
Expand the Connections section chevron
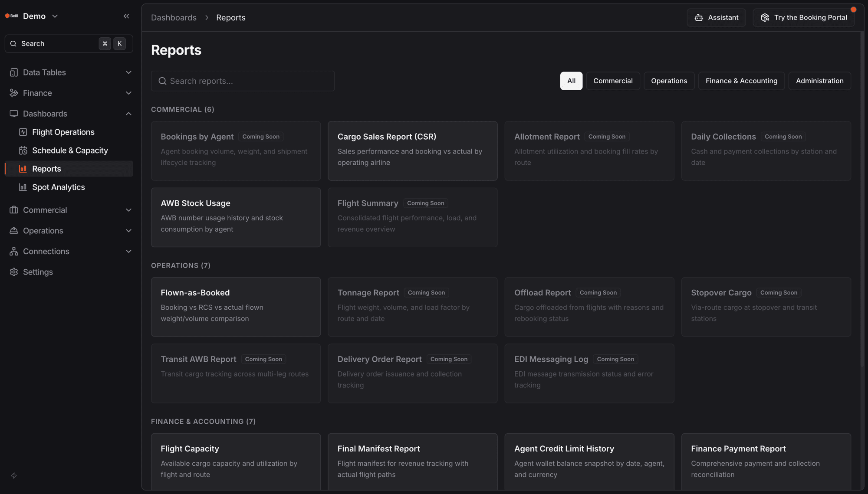pyautogui.click(x=128, y=251)
